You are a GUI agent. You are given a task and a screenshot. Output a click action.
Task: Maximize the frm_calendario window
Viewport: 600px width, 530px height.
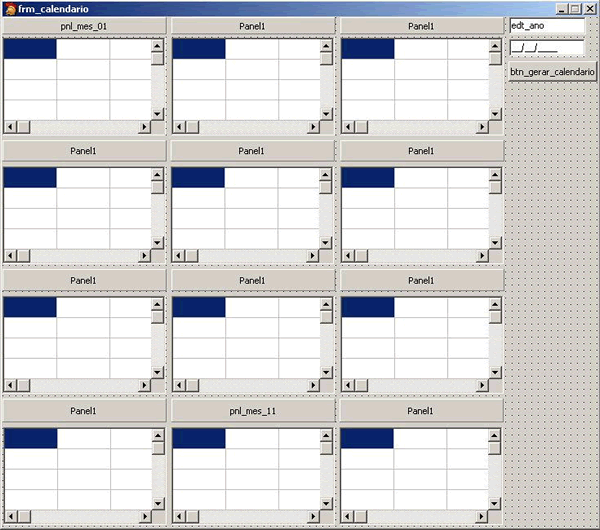[575, 8]
